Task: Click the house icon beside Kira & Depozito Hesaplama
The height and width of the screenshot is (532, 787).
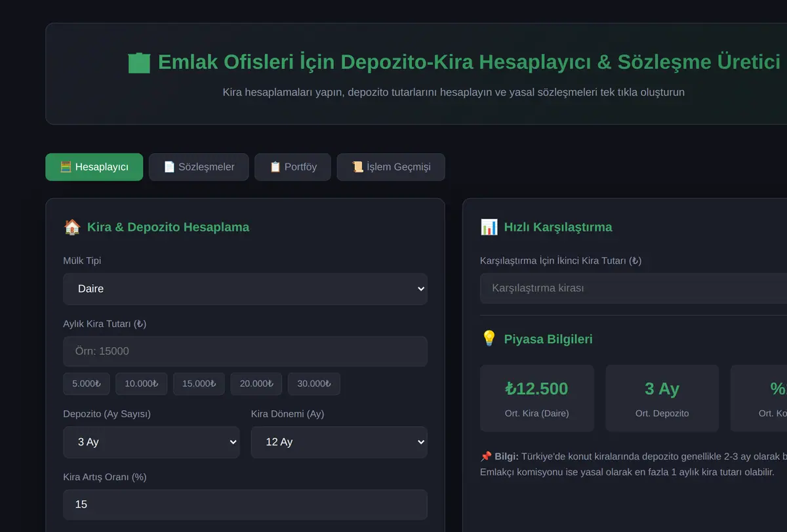Action: click(71, 227)
